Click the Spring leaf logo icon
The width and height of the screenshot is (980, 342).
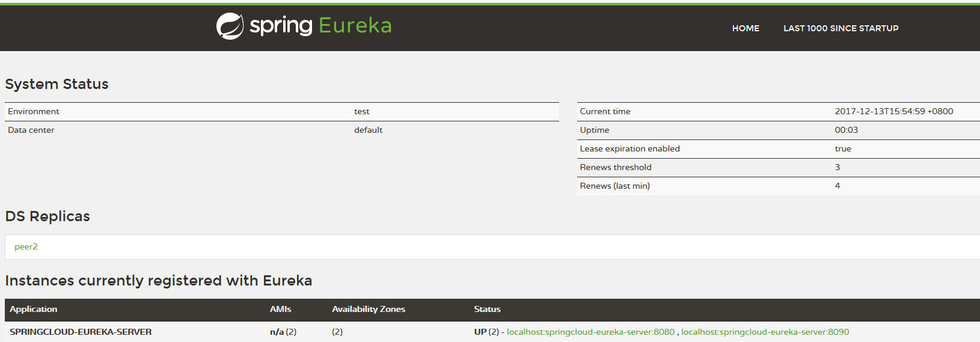230,26
